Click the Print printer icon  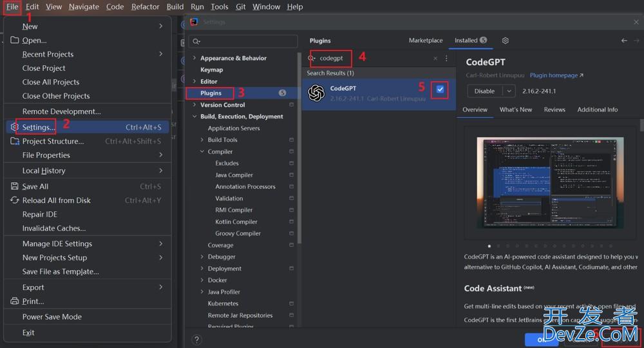[15, 301]
